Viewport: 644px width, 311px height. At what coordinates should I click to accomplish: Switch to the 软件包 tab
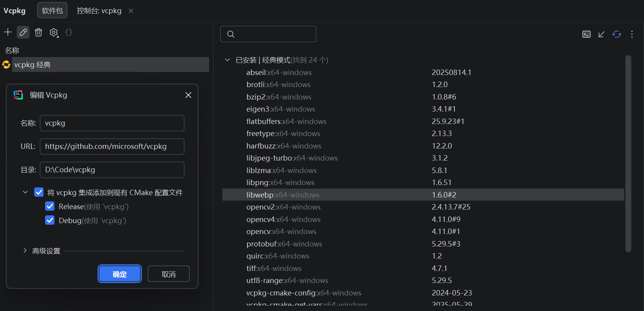pos(52,10)
